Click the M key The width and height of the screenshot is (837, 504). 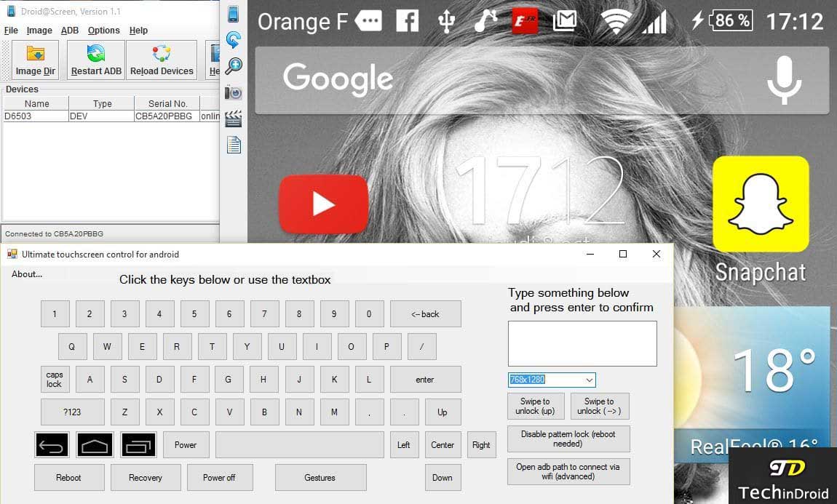pyautogui.click(x=334, y=412)
